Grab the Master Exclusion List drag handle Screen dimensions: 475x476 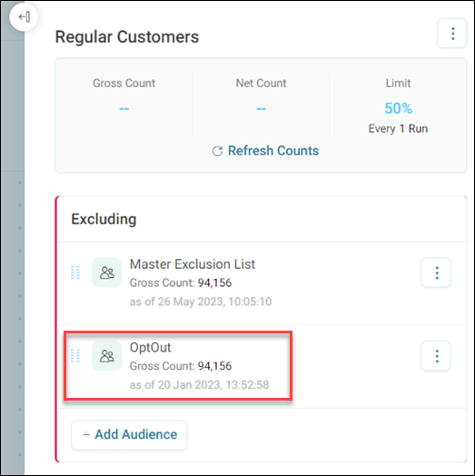tap(75, 273)
